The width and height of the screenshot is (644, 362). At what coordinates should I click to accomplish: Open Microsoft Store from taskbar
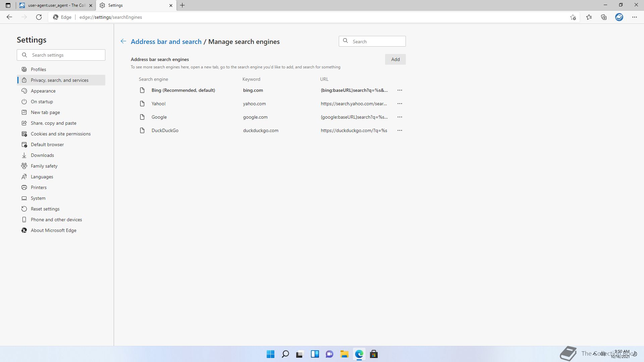(x=374, y=354)
